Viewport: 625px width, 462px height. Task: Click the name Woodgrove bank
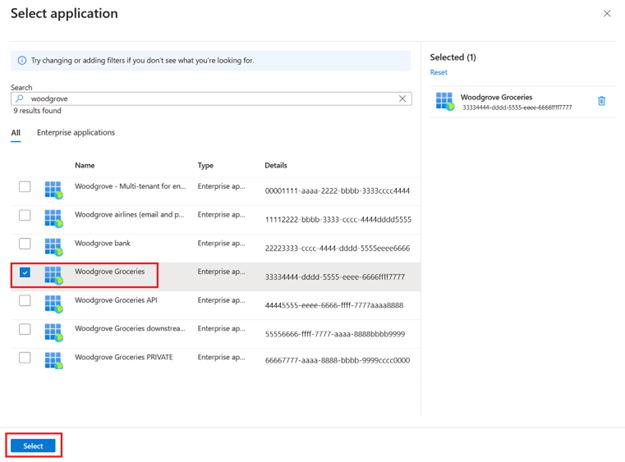102,243
